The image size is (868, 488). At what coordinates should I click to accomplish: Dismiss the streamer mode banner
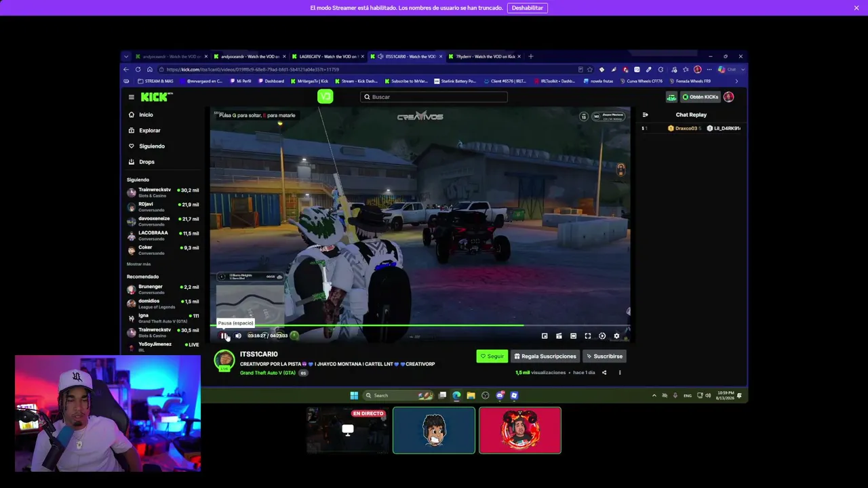[x=856, y=8]
